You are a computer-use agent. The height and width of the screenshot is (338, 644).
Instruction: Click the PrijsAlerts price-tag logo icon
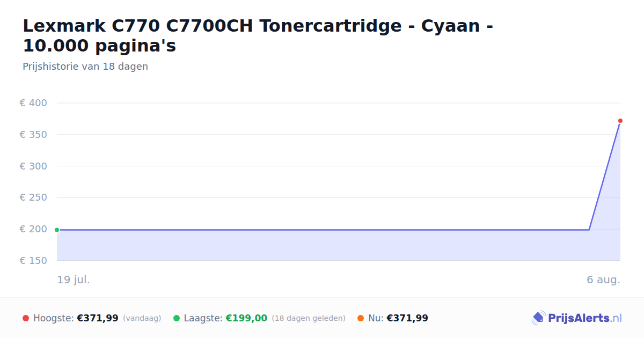tap(539, 318)
